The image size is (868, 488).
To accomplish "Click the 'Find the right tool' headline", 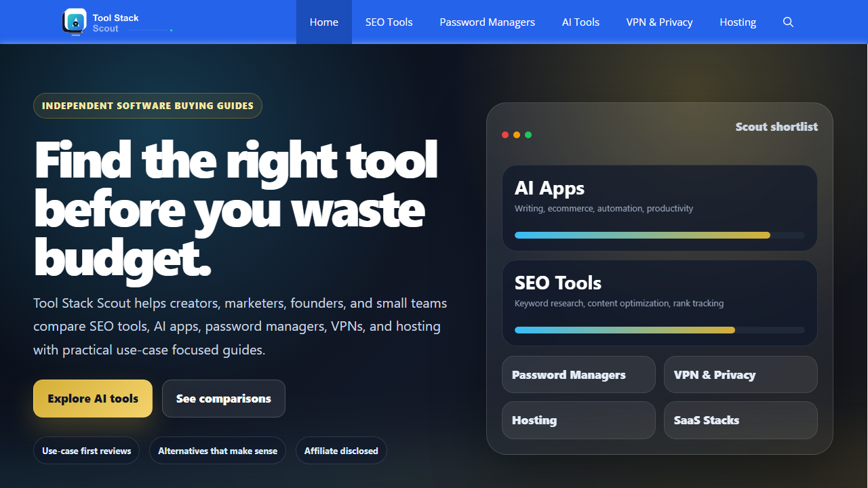I will coord(235,209).
